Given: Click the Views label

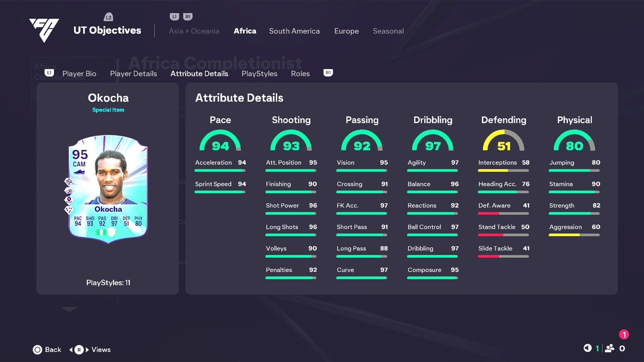Looking at the screenshot, I should (101, 350).
